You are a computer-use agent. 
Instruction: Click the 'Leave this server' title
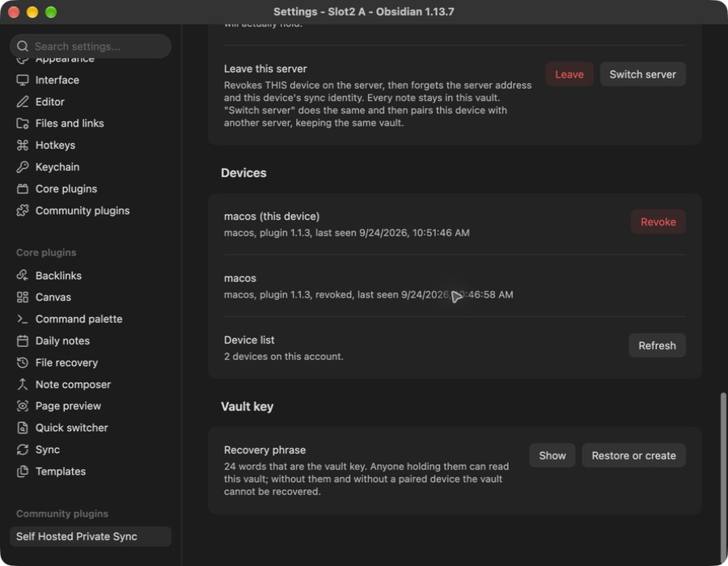pyautogui.click(x=265, y=69)
